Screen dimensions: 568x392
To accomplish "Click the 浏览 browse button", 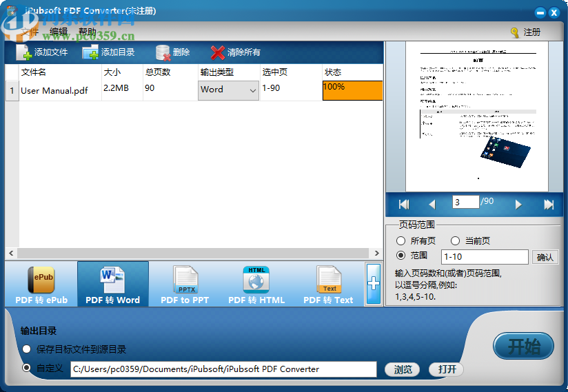I will [x=403, y=369].
